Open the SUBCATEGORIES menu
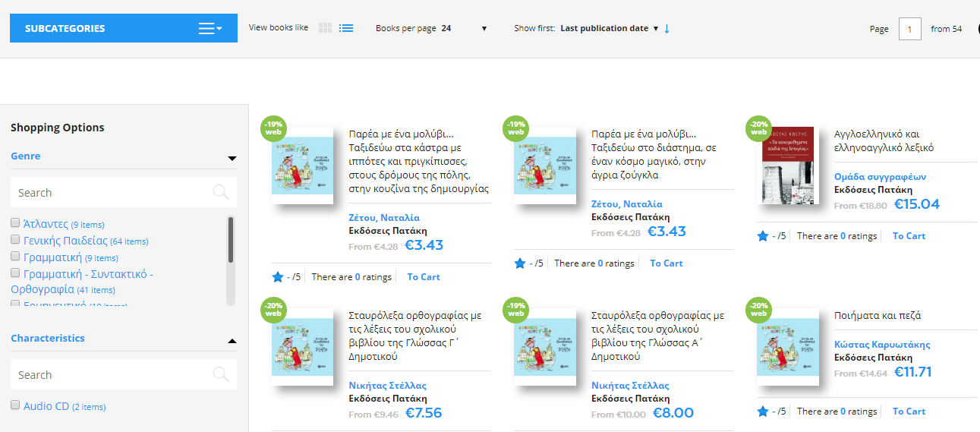Image resolution: width=980 pixels, height=432 pixels. [124, 28]
